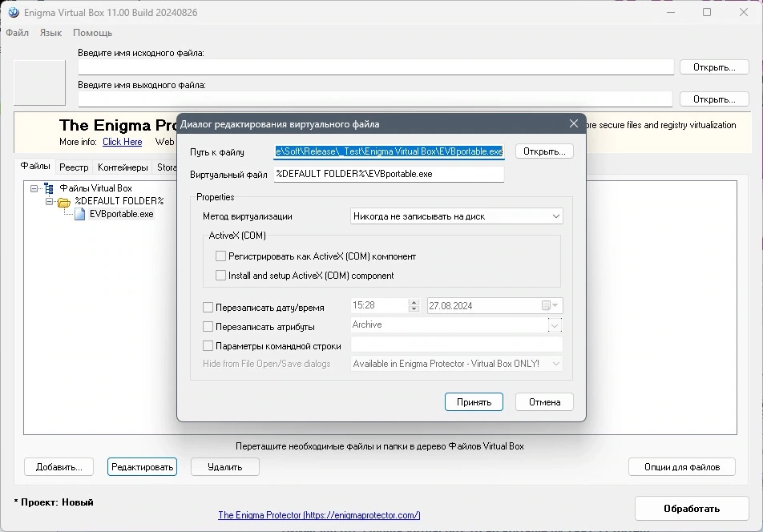Select Файлы Virtual Box root label
This screenshot has height=532, width=763.
[x=95, y=188]
